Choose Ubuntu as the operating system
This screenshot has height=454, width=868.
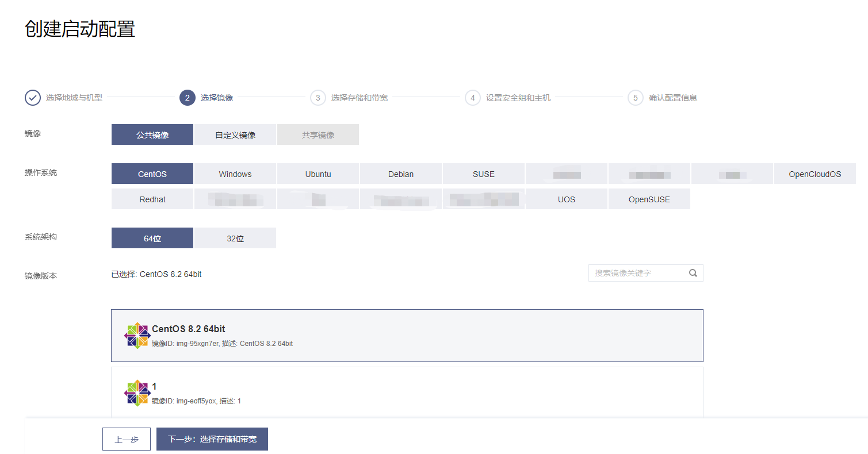[318, 174]
